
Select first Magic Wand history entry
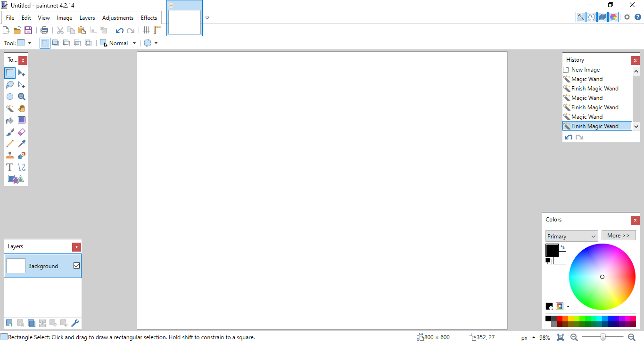click(x=586, y=79)
